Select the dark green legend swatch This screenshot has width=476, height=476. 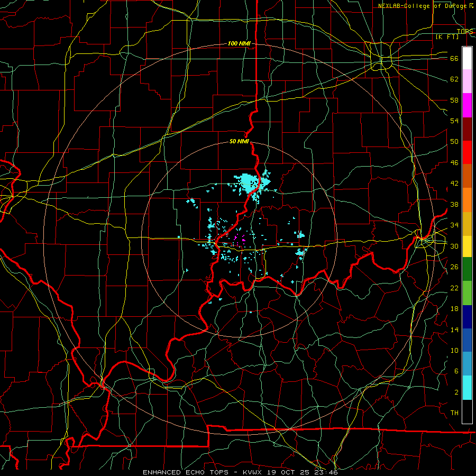467,269
